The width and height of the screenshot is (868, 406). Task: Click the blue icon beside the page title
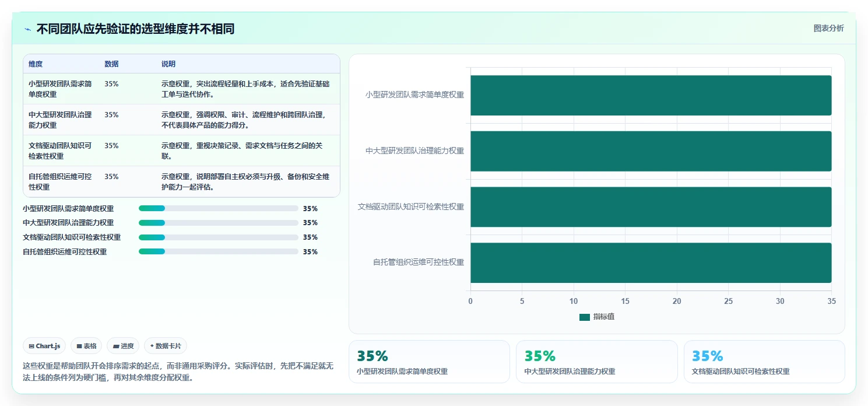coord(27,29)
